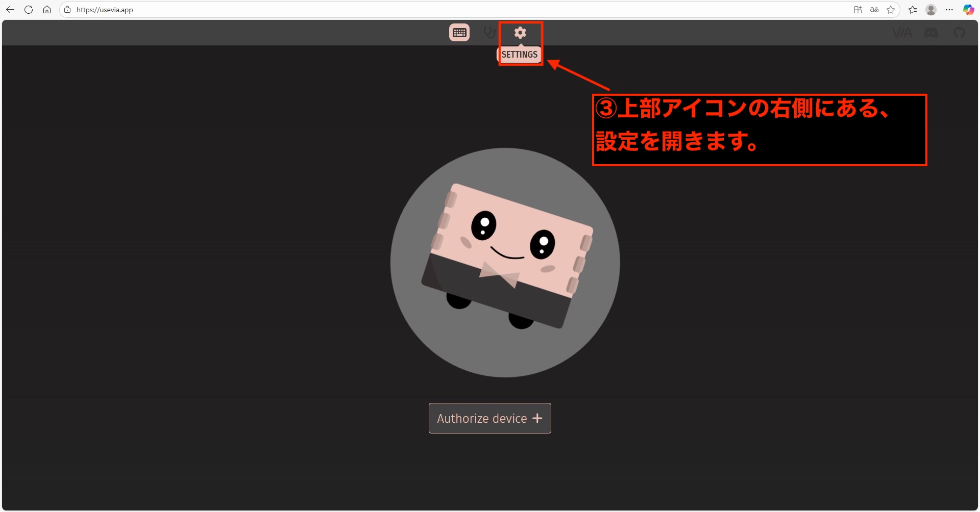
Task: View site info via lock icon
Action: [x=67, y=10]
